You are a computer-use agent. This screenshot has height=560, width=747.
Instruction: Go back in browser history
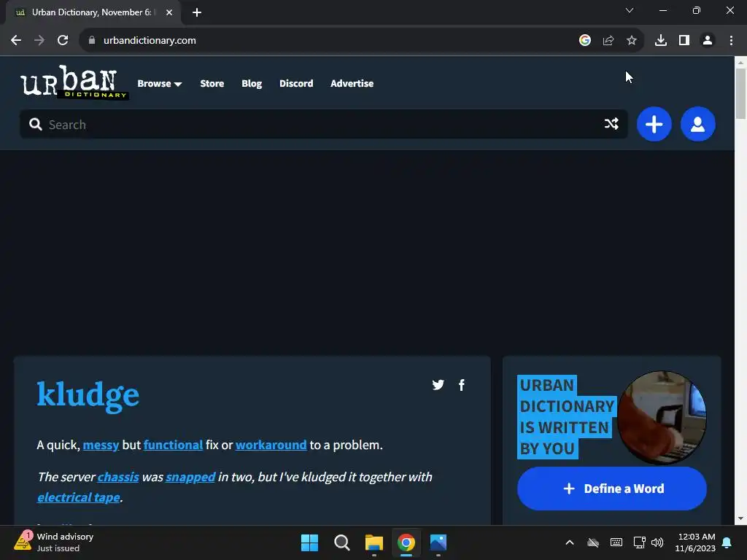(16, 41)
